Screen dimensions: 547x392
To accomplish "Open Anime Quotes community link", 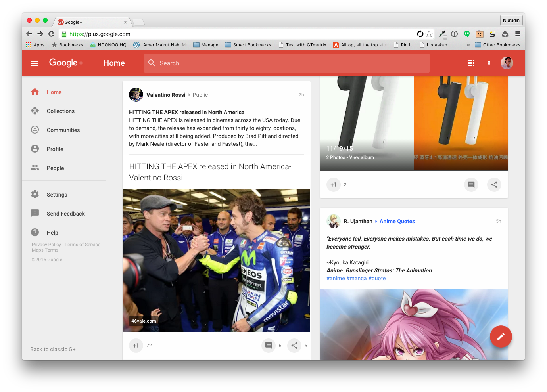I will (x=397, y=221).
